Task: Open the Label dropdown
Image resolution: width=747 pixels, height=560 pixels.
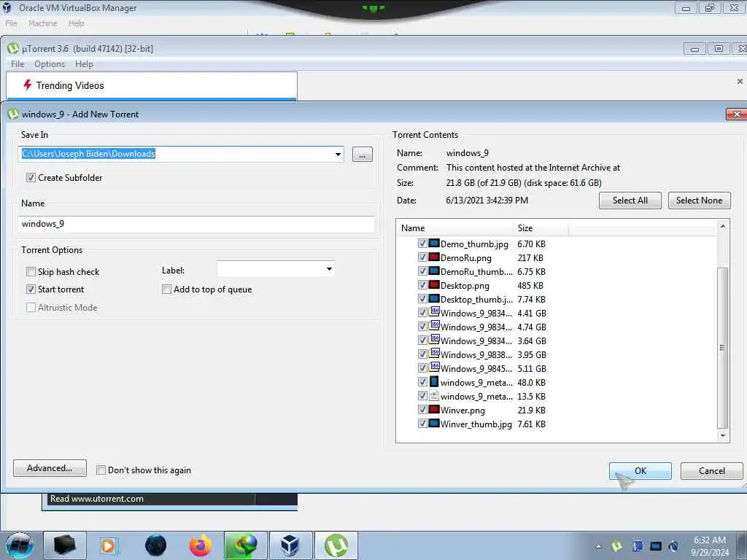Action: pyautogui.click(x=329, y=270)
